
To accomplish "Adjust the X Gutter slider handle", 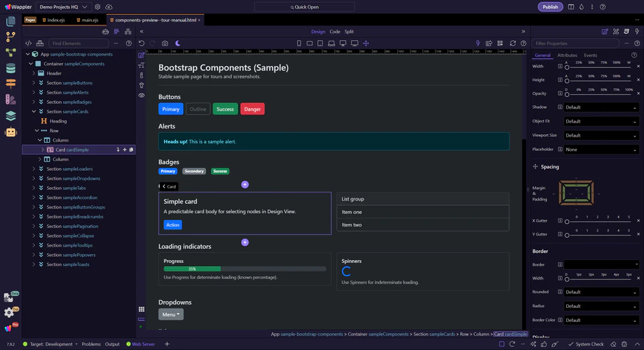I will (x=567, y=222).
